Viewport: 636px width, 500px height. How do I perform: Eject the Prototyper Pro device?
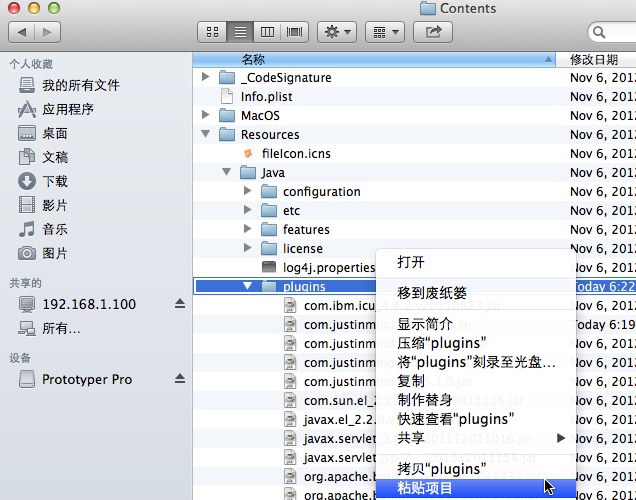(180, 380)
